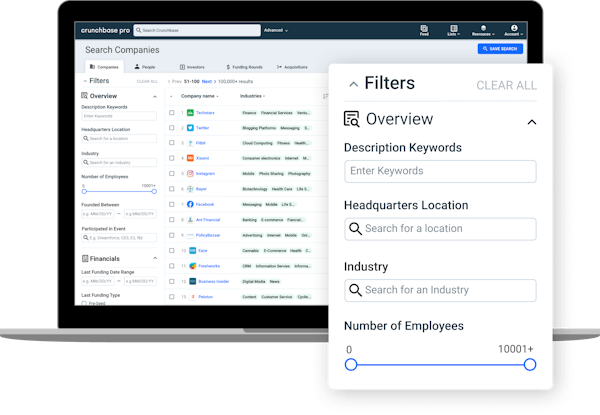Open the Industries column header dropdown

pyautogui.click(x=253, y=96)
